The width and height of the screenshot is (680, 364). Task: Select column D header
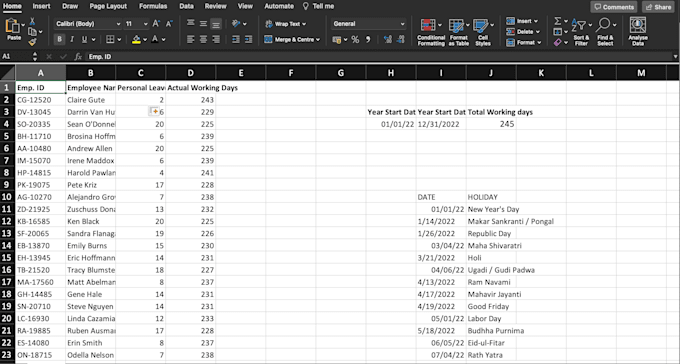click(191, 73)
